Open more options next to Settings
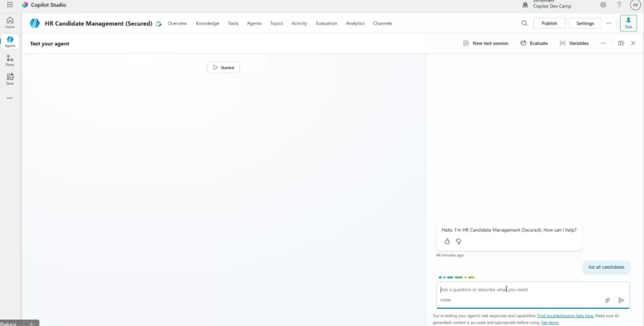Viewport: 644px width, 326px height. tap(609, 23)
